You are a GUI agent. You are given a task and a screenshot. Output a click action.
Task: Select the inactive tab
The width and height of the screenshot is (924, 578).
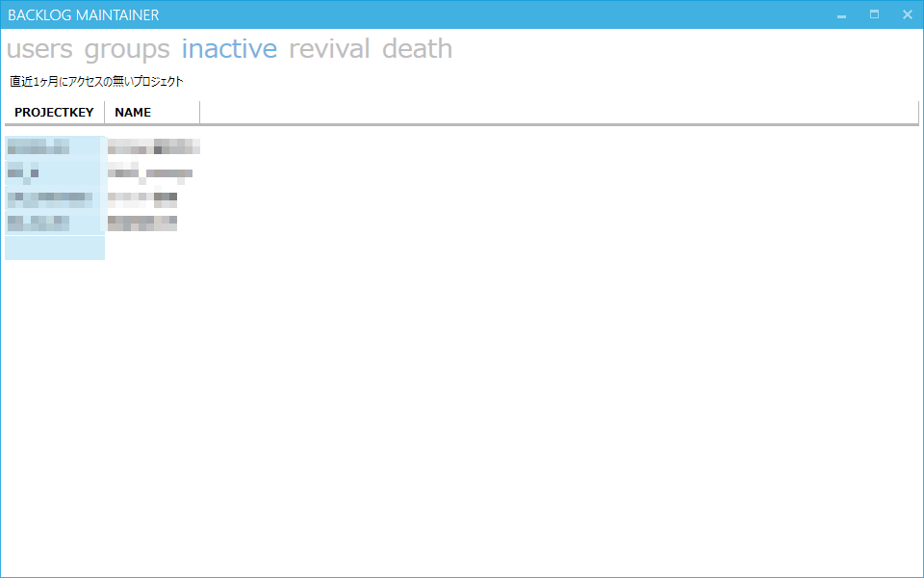point(229,49)
